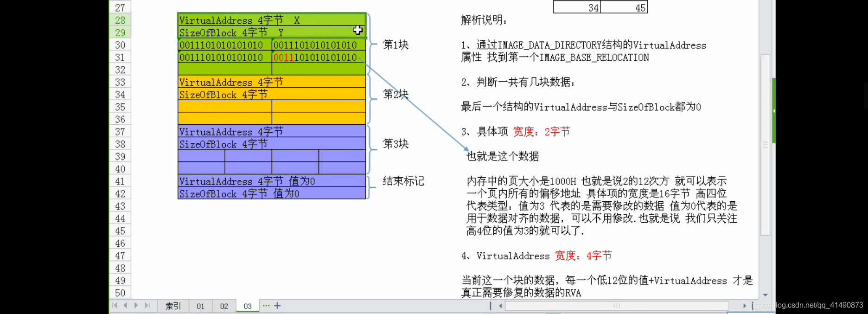868x314 pixels.
Task: Click the red '宽度：2字节' text
Action: [542, 132]
